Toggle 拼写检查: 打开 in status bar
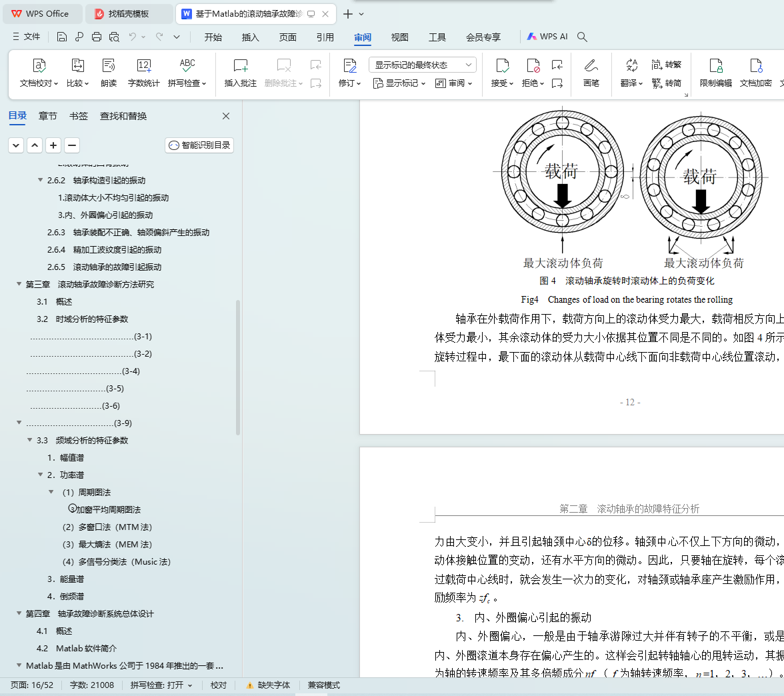 [x=161, y=685]
